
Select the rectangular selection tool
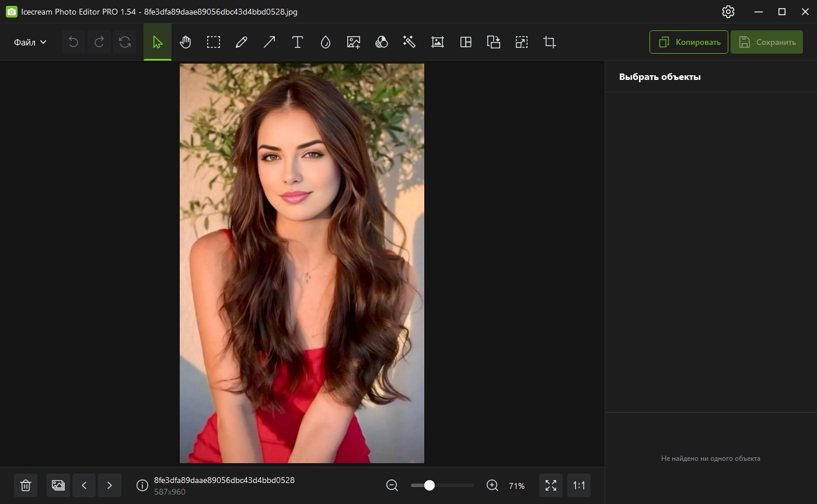coord(214,42)
